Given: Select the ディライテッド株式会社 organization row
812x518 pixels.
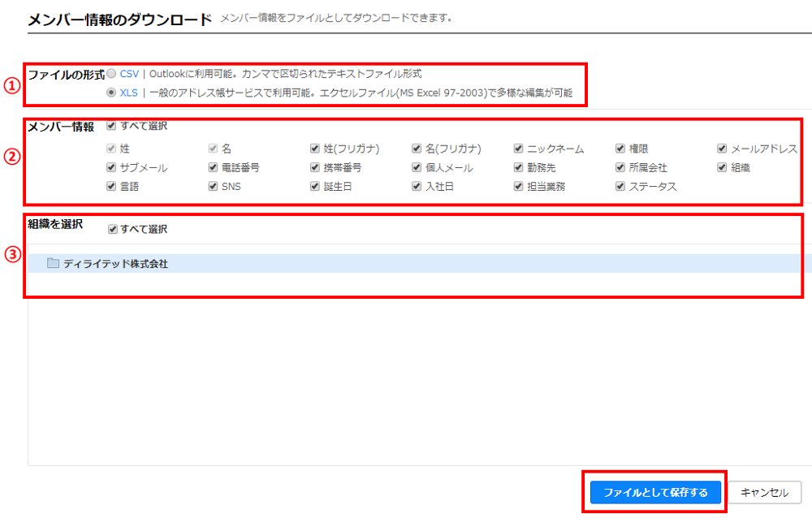Looking at the screenshot, I should [115, 264].
